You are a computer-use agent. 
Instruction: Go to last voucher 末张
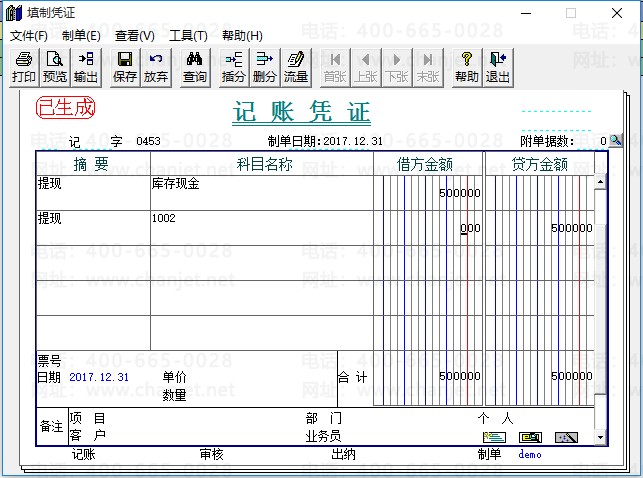pos(428,68)
